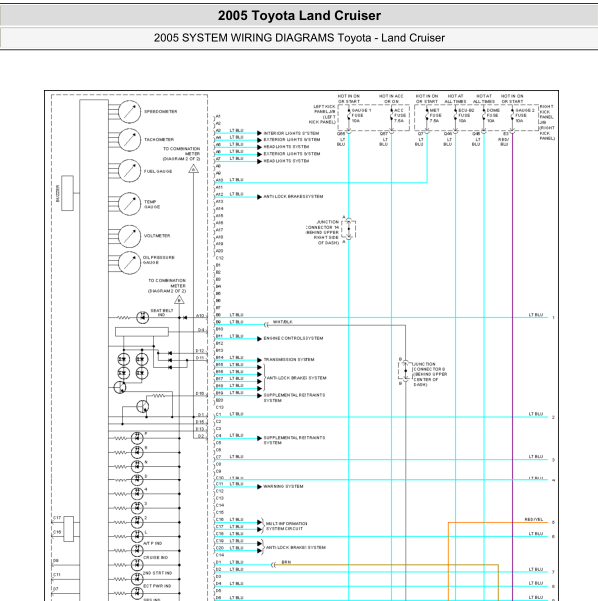598x601 pixels.
Task: Click the tachometer gauge circle symbol
Action: pos(130,140)
